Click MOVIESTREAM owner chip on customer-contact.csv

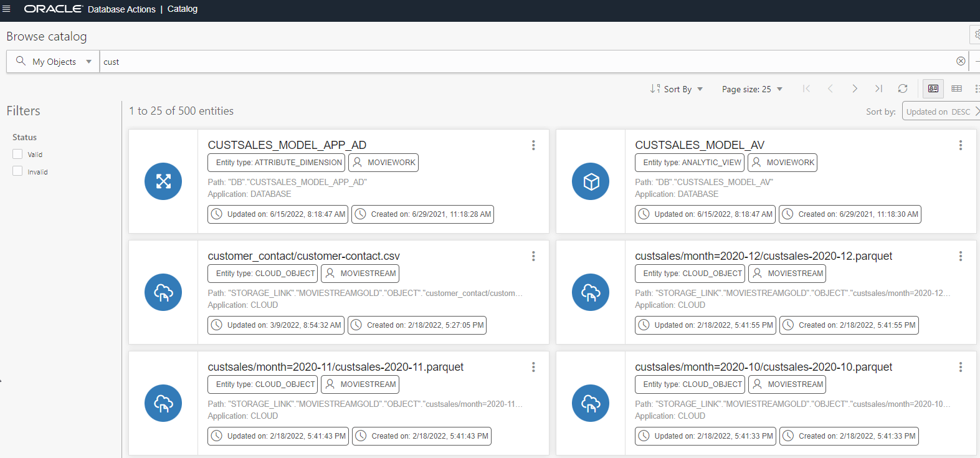point(360,274)
